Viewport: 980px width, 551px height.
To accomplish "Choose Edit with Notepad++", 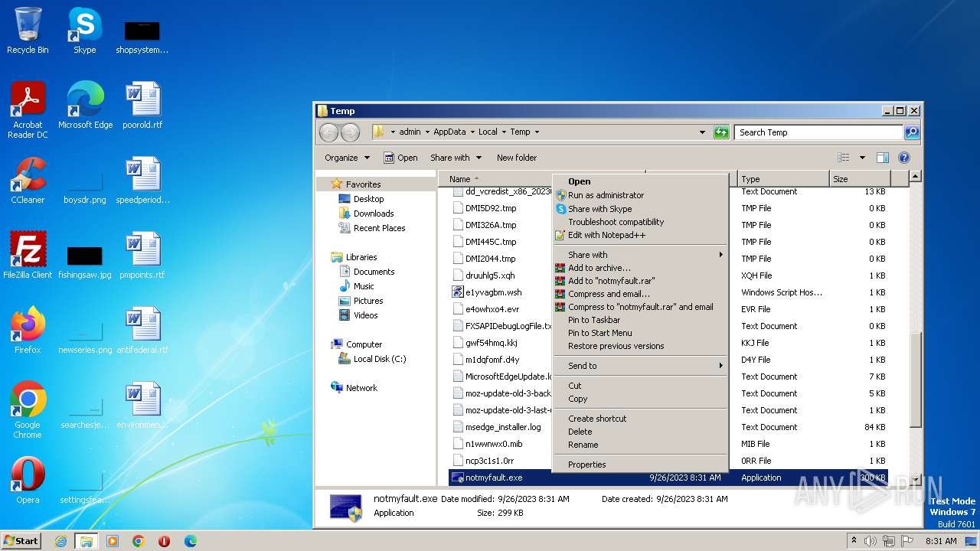I will (x=639, y=235).
